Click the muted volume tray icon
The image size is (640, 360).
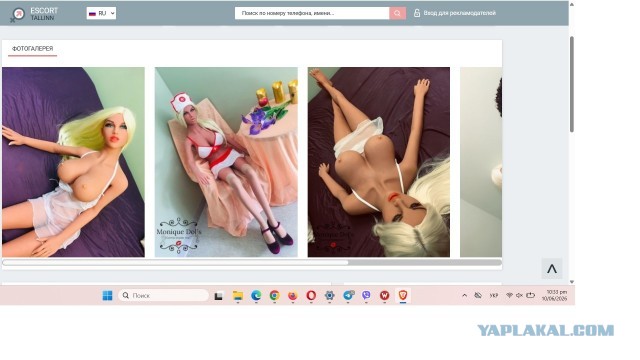click(519, 295)
